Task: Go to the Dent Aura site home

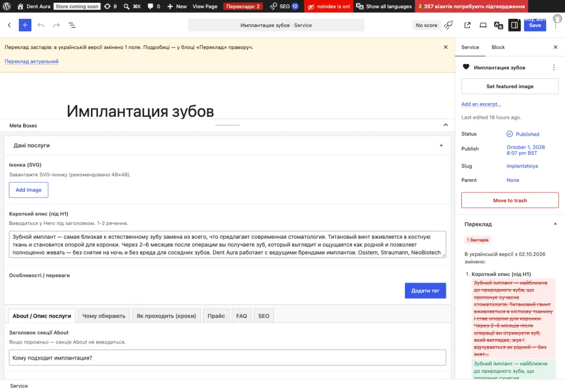Action: pyautogui.click(x=34, y=6)
